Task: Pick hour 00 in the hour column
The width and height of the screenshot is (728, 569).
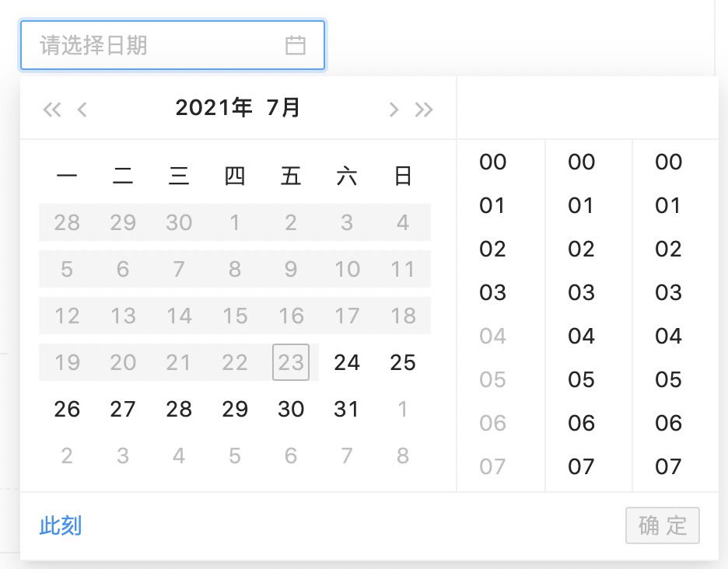Action: (493, 162)
